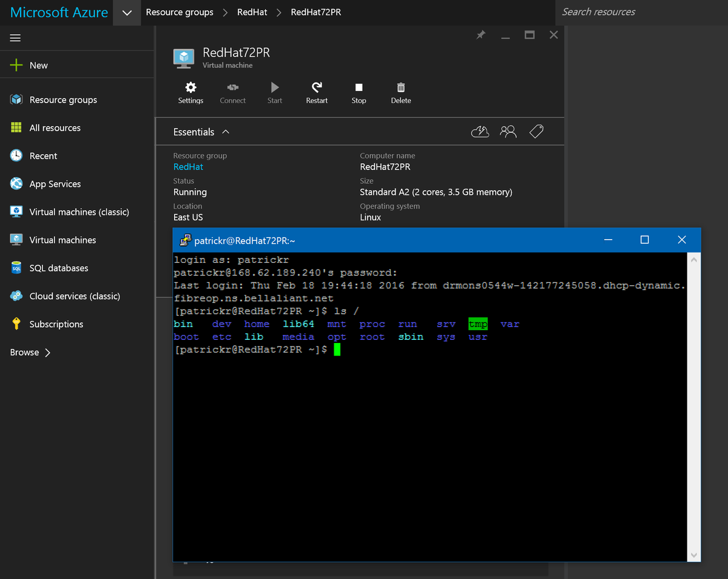Screen dimensions: 728x579
Task: Click the Subscriptions key icon
Action: point(16,323)
